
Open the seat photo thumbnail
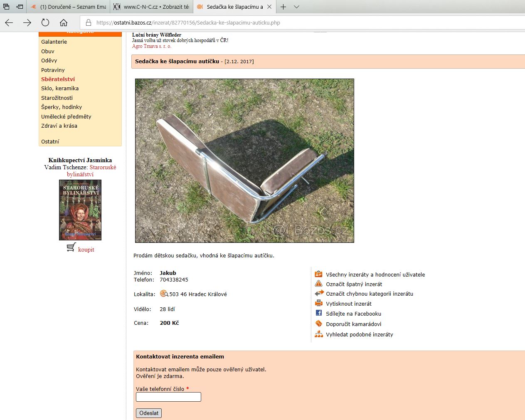244,161
